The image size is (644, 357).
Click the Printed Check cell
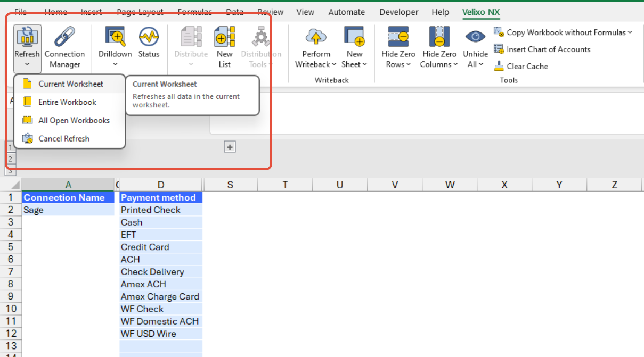161,210
